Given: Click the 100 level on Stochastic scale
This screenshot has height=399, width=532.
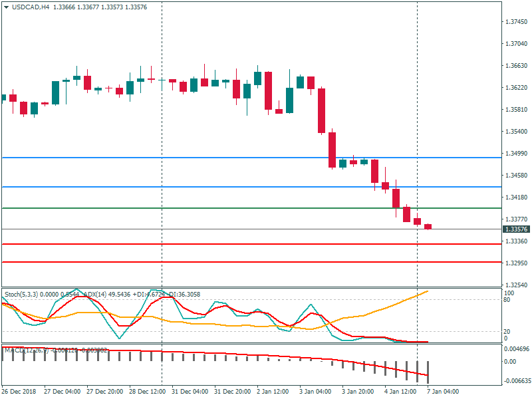Looking at the screenshot, I should tap(509, 293).
